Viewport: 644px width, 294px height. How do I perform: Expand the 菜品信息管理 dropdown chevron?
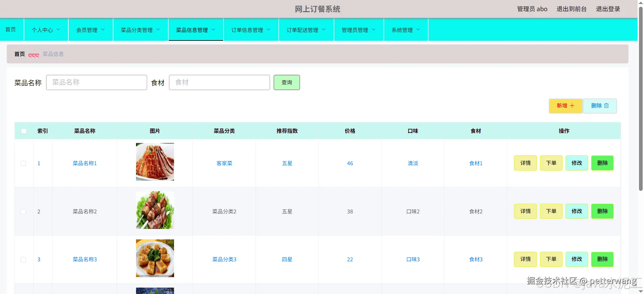213,30
